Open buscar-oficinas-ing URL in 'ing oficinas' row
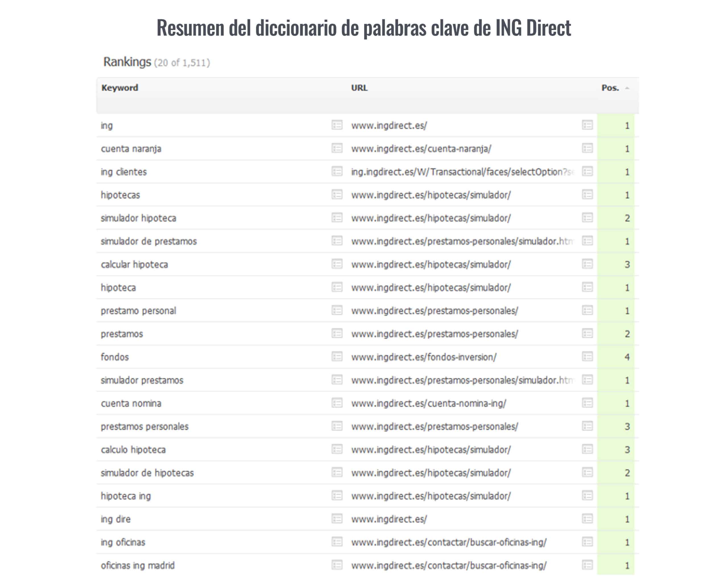This screenshot has width=728, height=577. [449, 542]
